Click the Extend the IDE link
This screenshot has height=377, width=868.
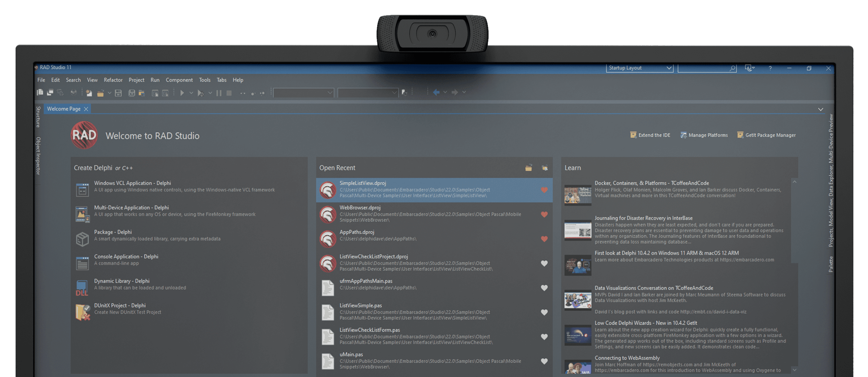[x=650, y=135]
